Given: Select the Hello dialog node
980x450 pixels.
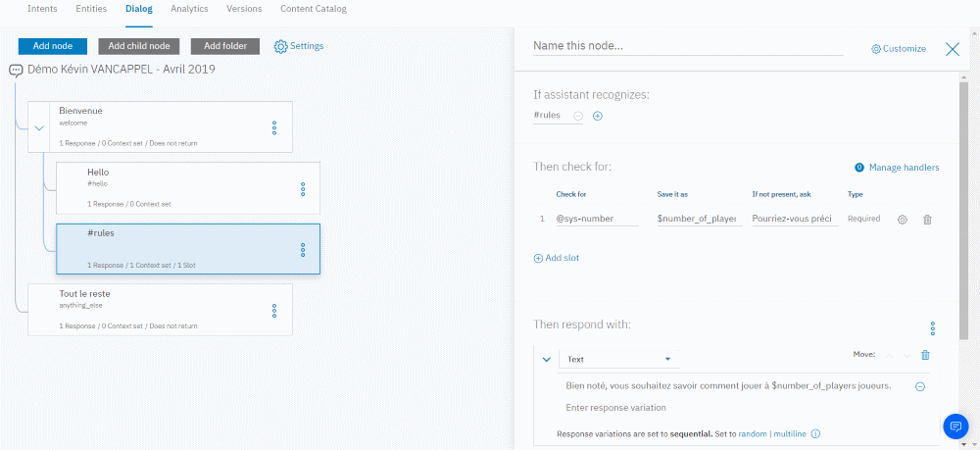Looking at the screenshot, I should [188, 189].
